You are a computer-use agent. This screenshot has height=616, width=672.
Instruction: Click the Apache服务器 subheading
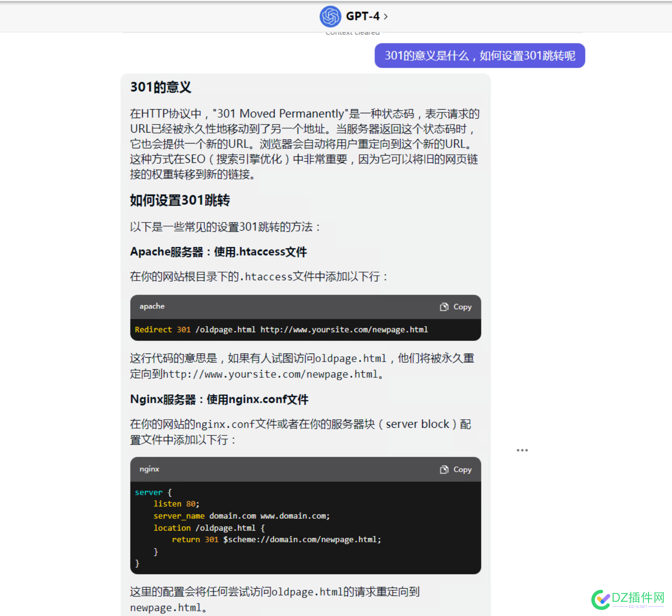click(218, 252)
